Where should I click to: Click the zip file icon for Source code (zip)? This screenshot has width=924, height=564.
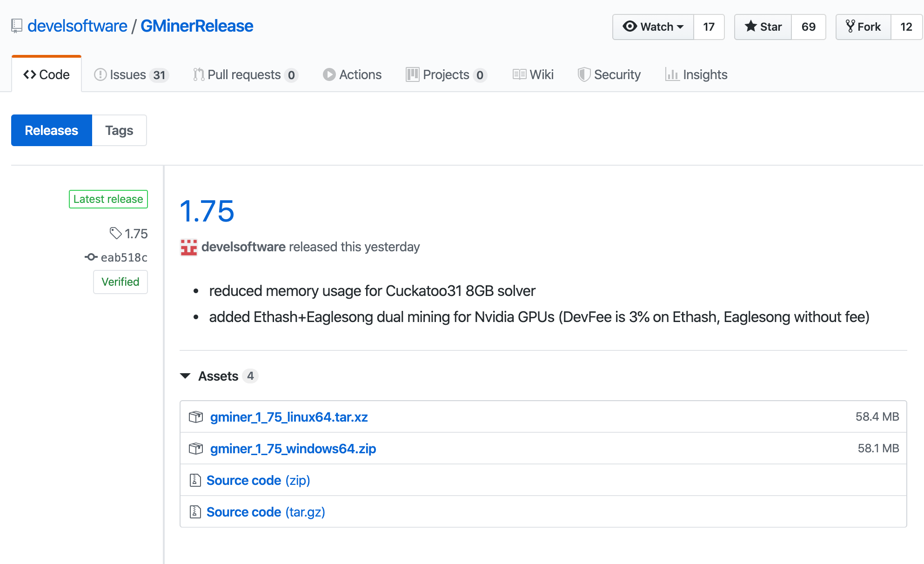[195, 480]
